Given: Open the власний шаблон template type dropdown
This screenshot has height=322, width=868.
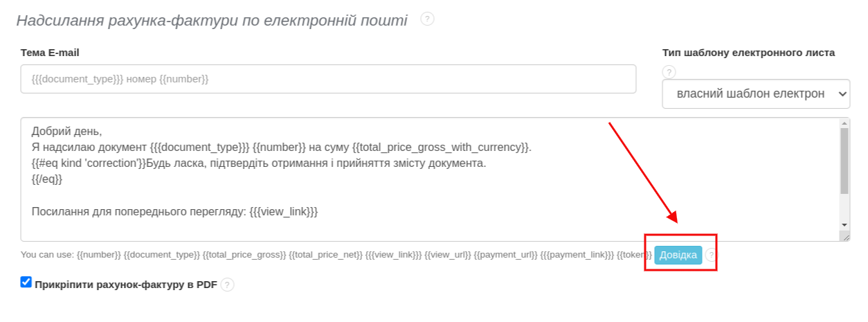Looking at the screenshot, I should [755, 93].
